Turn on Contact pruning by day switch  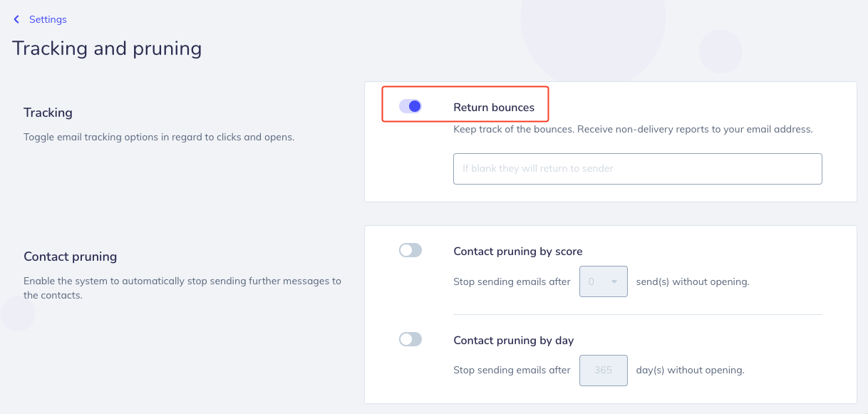tap(410, 339)
